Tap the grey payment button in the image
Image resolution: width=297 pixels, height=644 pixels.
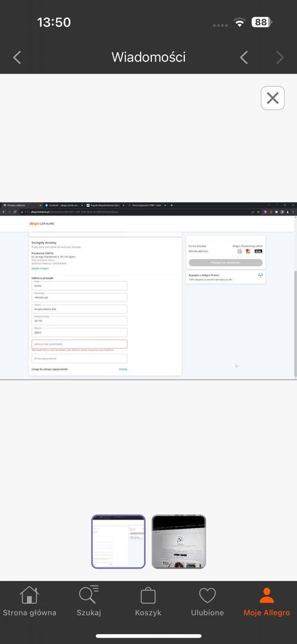tap(225, 262)
